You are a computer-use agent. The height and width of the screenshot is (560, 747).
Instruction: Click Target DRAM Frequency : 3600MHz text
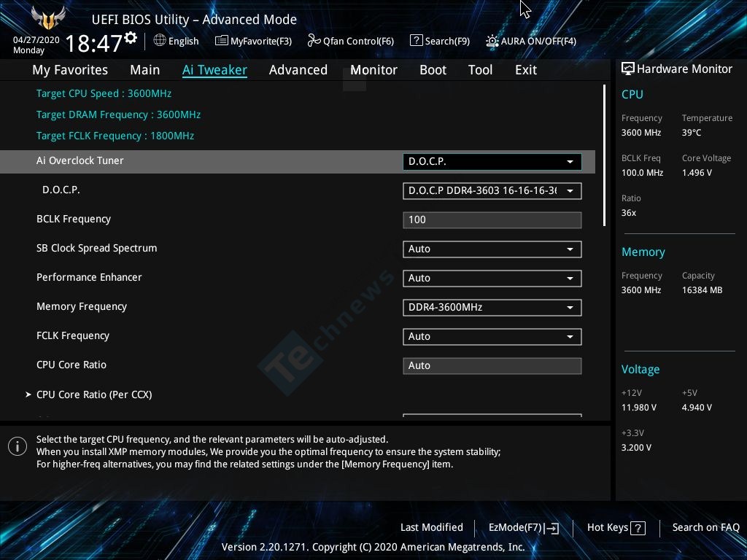118,114
